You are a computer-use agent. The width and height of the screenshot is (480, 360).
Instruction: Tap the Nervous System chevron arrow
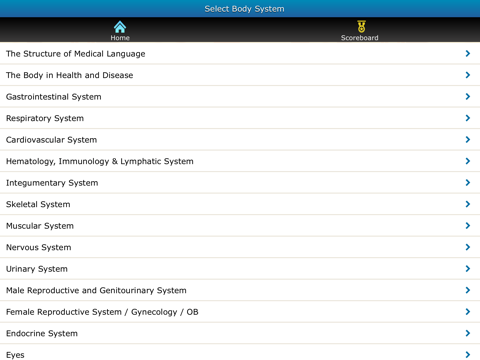[x=468, y=247]
